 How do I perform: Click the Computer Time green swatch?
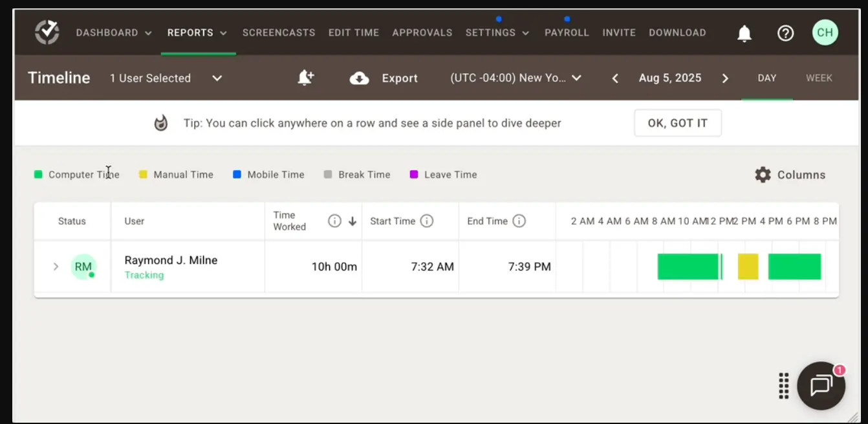pos(38,175)
